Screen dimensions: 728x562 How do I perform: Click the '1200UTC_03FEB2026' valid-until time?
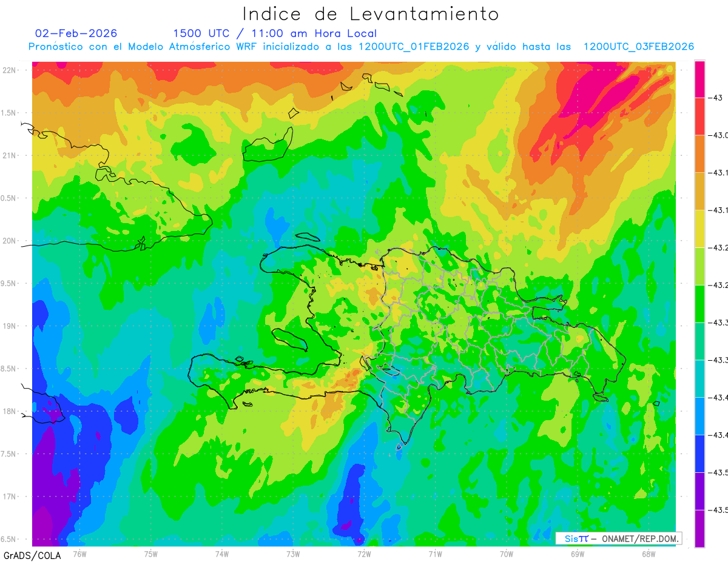638,47
